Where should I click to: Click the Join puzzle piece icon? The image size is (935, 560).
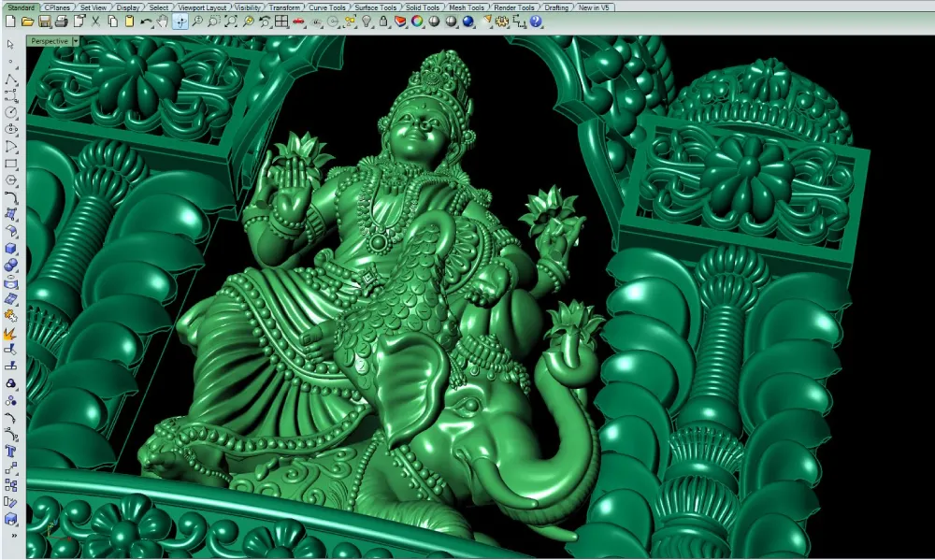click(x=10, y=316)
